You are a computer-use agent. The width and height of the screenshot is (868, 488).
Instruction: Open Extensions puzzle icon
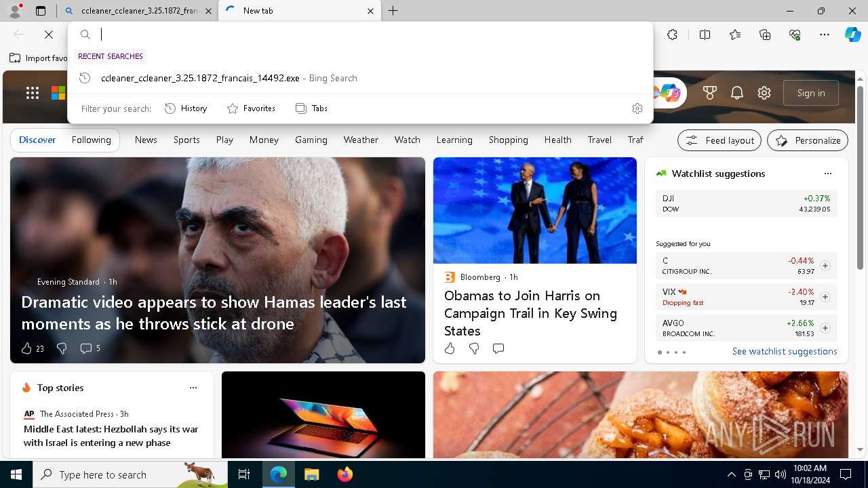672,35
